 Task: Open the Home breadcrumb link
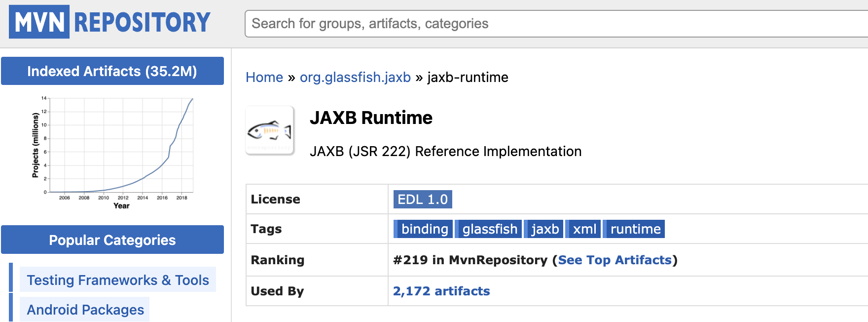pyautogui.click(x=264, y=78)
